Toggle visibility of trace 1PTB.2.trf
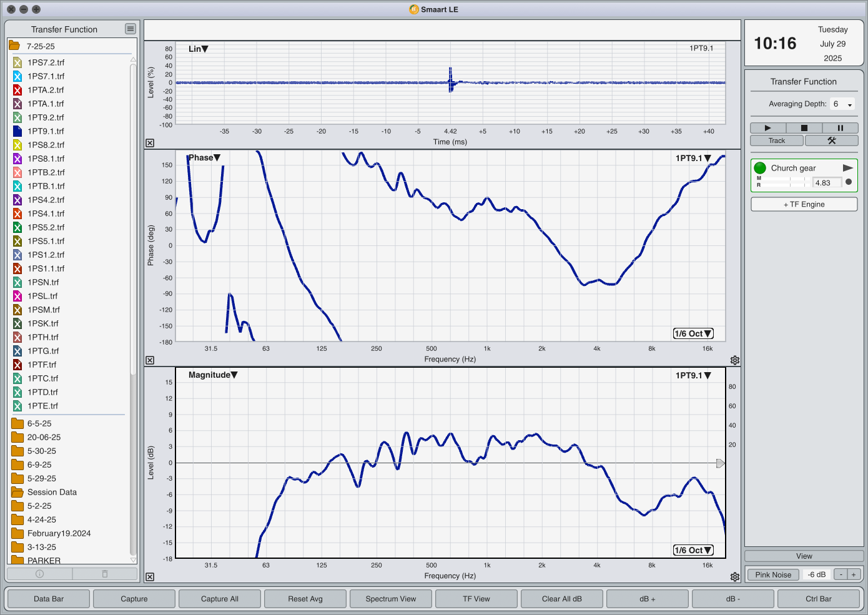This screenshot has width=868, height=615. pyautogui.click(x=17, y=172)
